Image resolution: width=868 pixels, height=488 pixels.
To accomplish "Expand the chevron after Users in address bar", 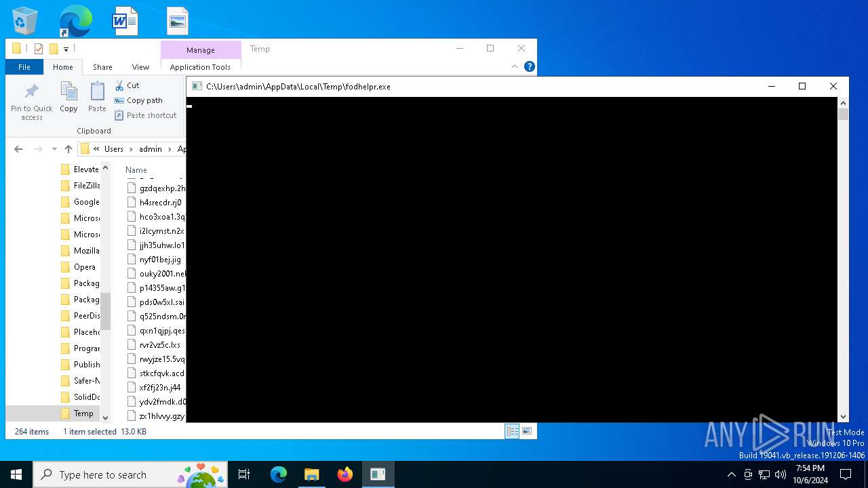I will 131,149.
